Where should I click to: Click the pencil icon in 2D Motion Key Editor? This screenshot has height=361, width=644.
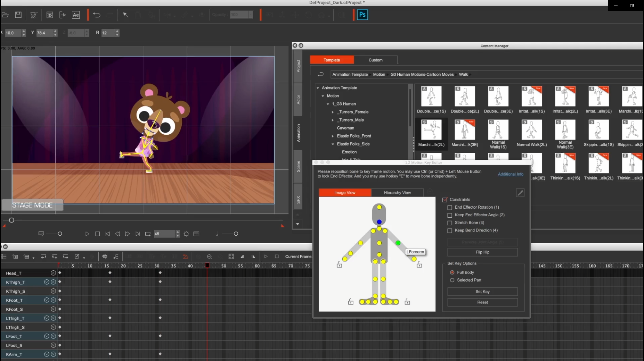[520, 193]
